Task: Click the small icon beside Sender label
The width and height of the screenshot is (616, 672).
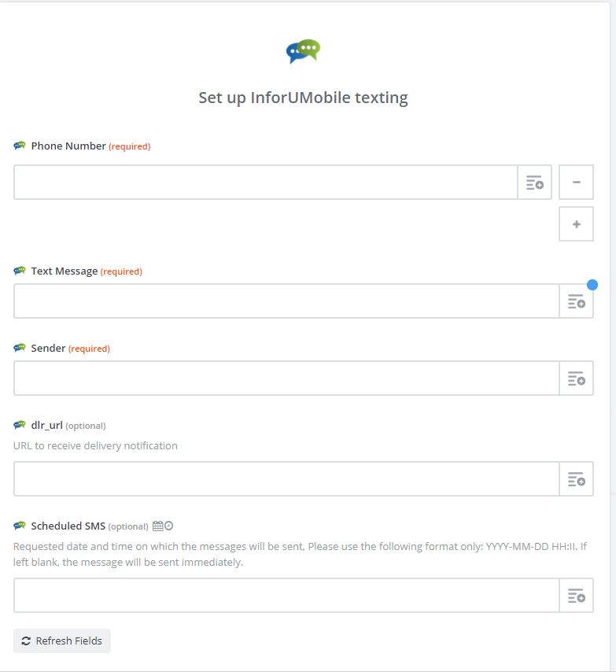Action: pos(20,348)
